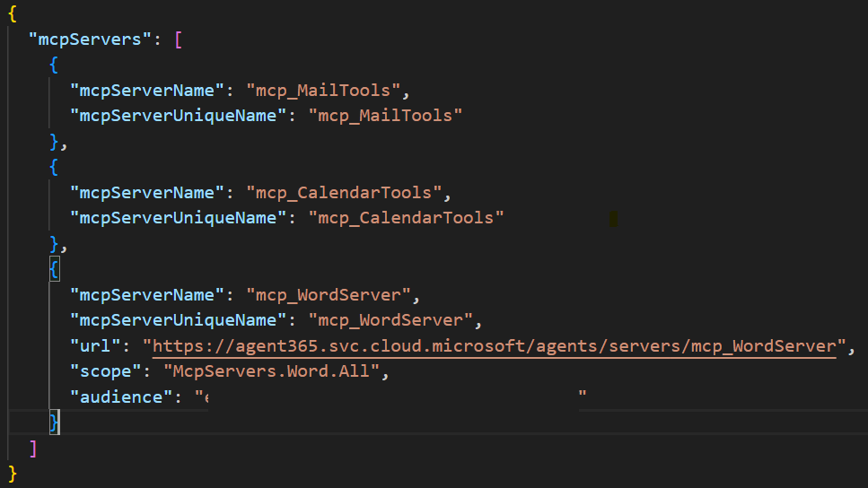Viewport: 868px width, 488px height.
Task: Click the mcp_WordServer URL link
Action: tap(494, 346)
